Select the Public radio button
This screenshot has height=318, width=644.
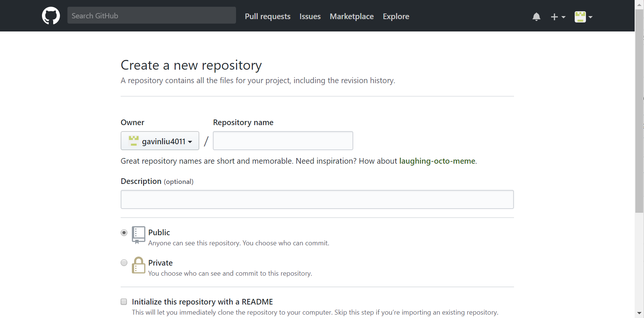coord(124,233)
